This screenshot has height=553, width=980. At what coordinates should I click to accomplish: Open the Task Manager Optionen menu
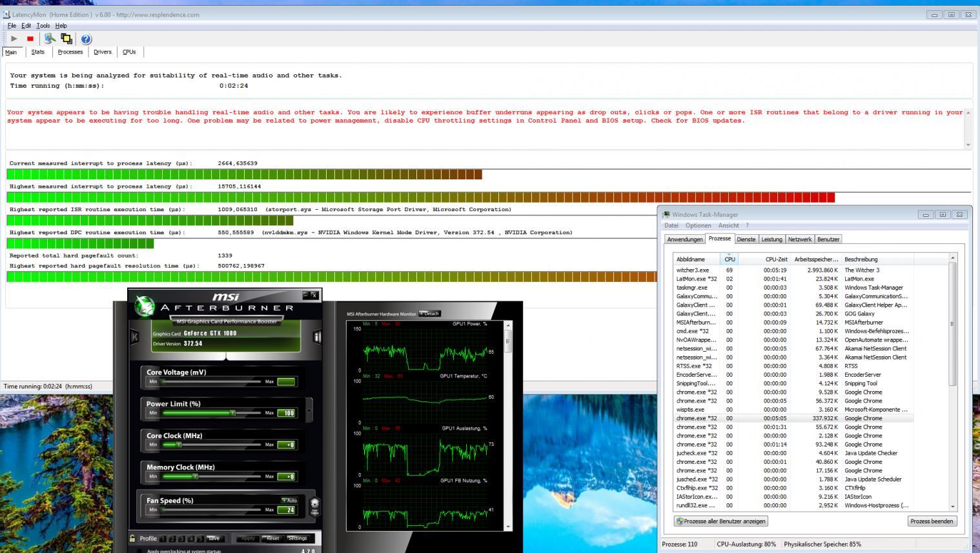click(698, 226)
